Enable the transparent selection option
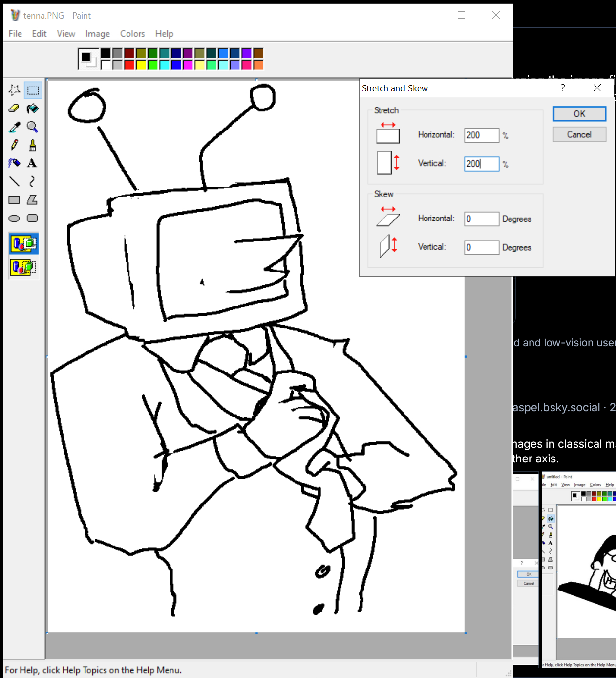The height and width of the screenshot is (678, 616). pos(23,267)
